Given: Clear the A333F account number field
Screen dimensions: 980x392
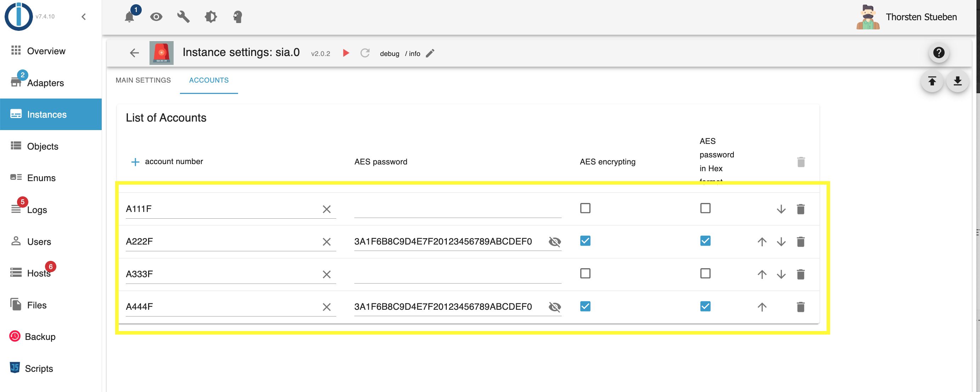Looking at the screenshot, I should (x=326, y=274).
